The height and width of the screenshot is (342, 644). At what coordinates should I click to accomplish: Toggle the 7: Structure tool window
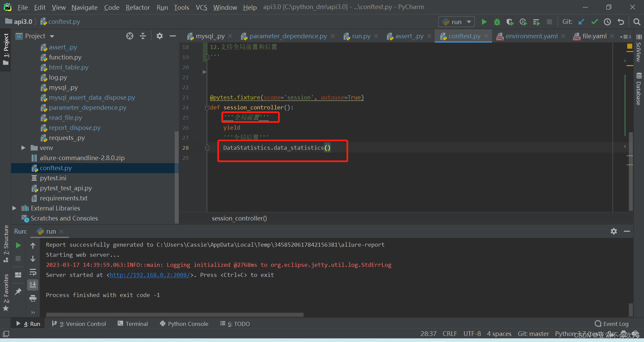6,243
